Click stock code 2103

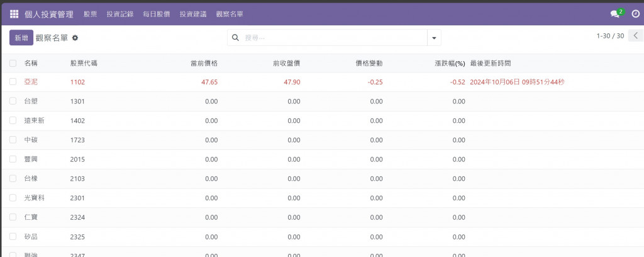(x=77, y=179)
